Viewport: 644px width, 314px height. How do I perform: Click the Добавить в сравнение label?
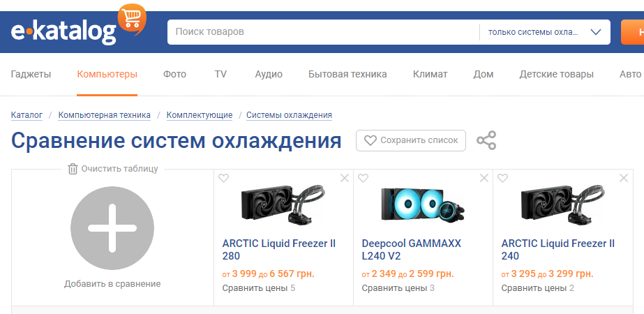click(x=112, y=283)
